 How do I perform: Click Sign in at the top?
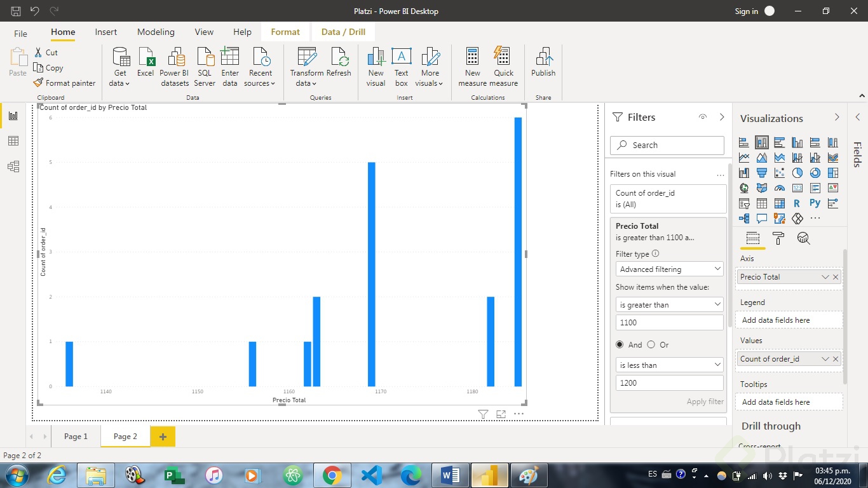(746, 11)
